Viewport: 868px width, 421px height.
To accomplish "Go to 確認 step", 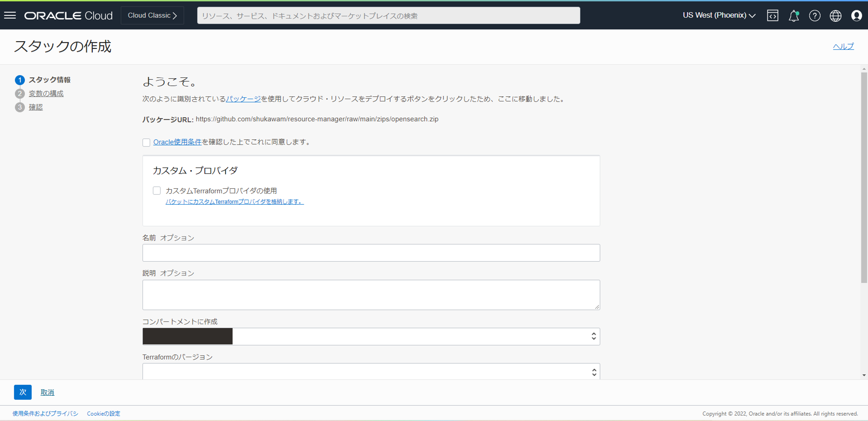I will [36, 107].
